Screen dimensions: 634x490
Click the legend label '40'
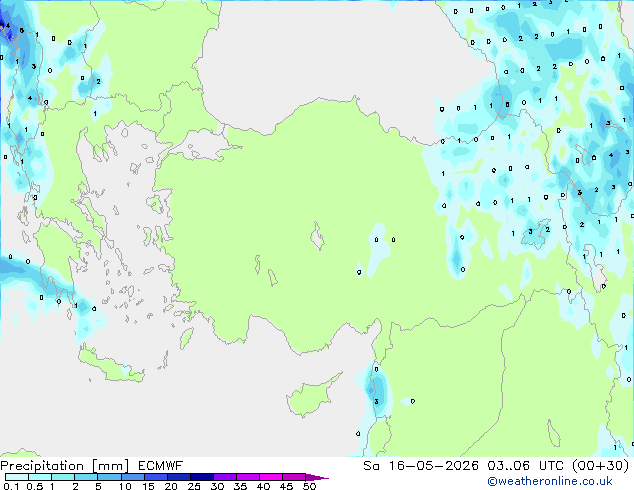263,486
